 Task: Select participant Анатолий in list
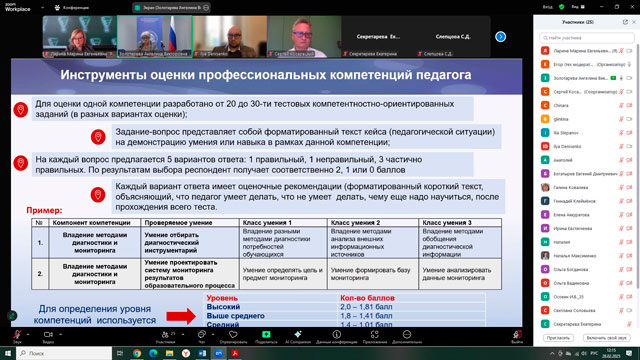[587, 160]
